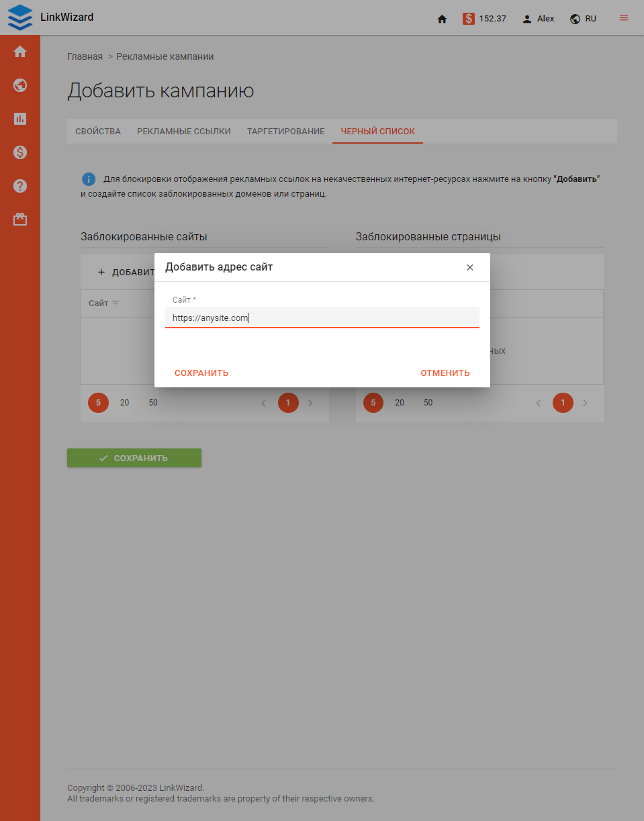The height and width of the screenshot is (821, 644).
Task: Click the Сайт URL input field
Action: coord(322,317)
